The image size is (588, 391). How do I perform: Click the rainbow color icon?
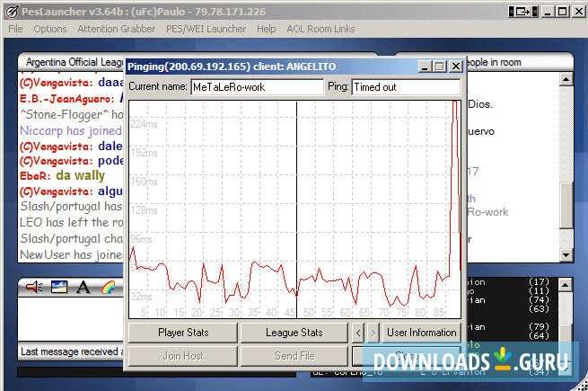(109, 288)
